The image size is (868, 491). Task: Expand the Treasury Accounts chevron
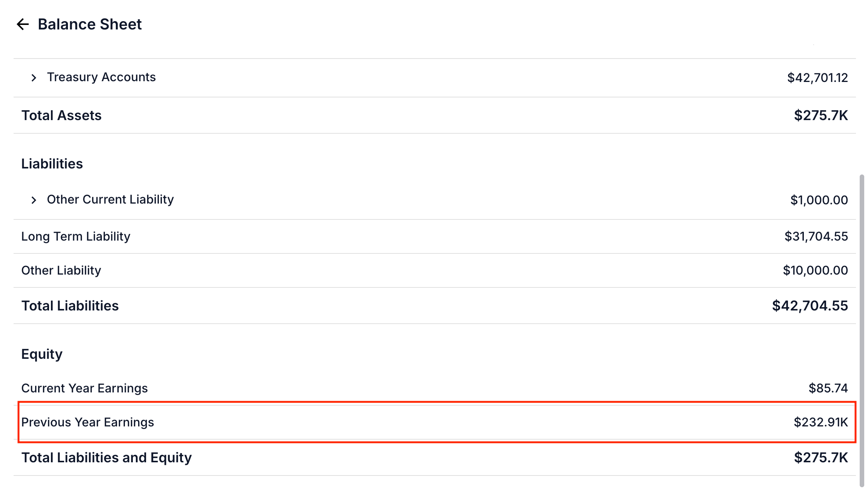pyautogui.click(x=34, y=78)
